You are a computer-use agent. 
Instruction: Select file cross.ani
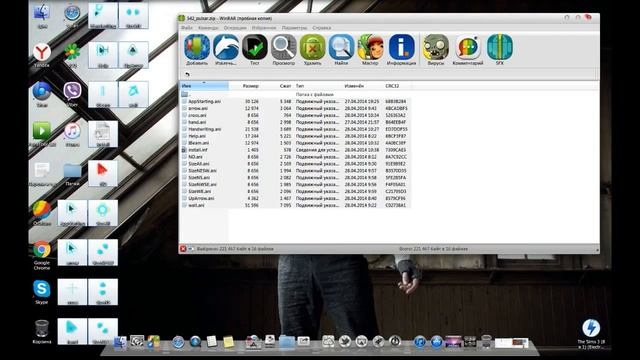296,115
